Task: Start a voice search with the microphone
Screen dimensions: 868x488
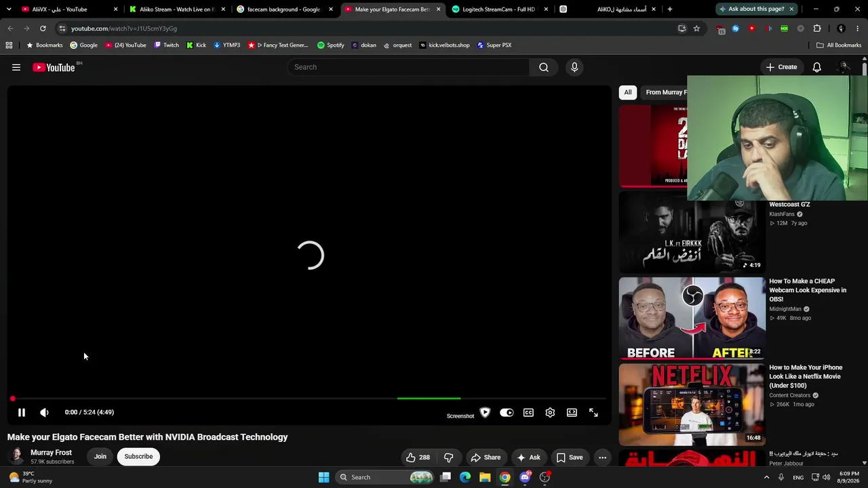Action: (574, 67)
